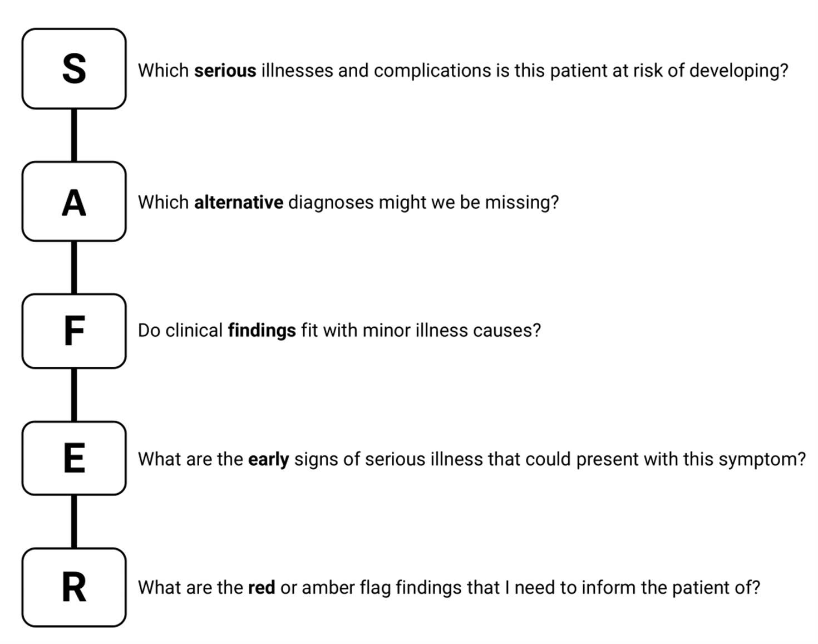Click the bold word "serious"
The height and width of the screenshot is (644, 818).
pos(225,71)
